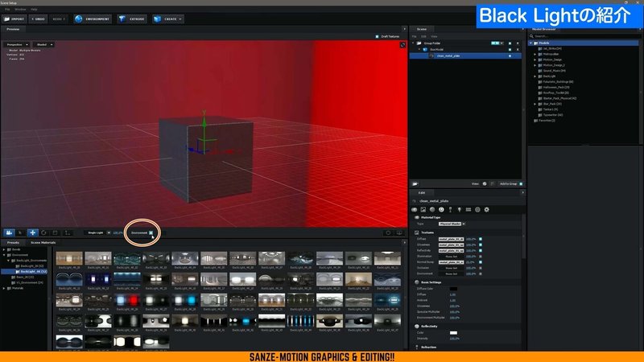Switch to the Scene Materials tab
The height and width of the screenshot is (362, 644).
(x=43, y=243)
